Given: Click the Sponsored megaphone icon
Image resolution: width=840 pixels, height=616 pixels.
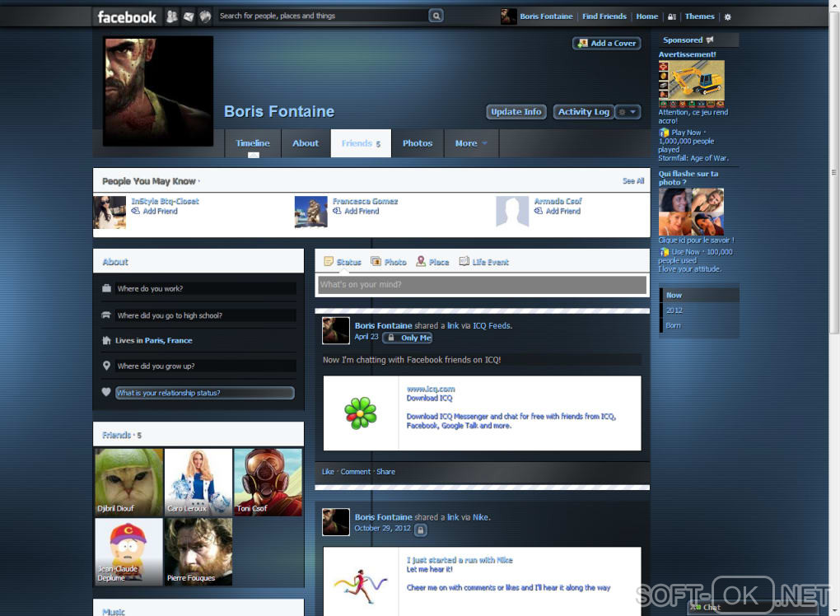Looking at the screenshot, I should coord(710,40).
